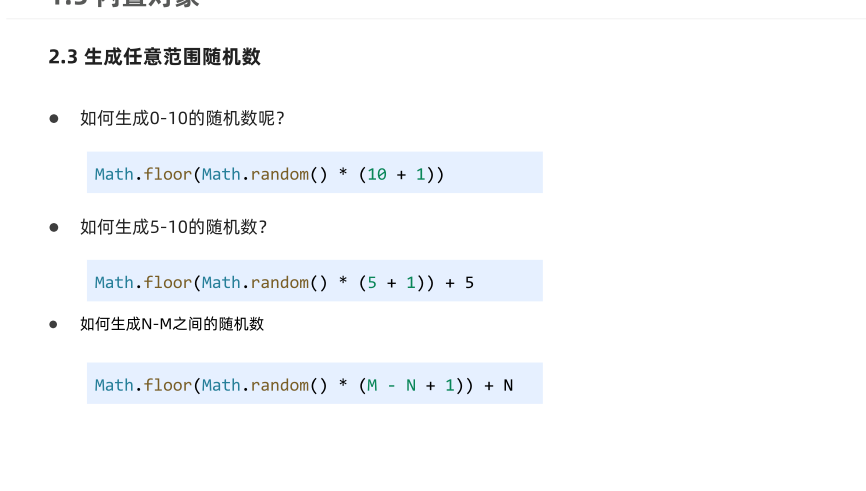Click Math.floor in the second code block
Screen dimensions: 866x491
pos(143,283)
